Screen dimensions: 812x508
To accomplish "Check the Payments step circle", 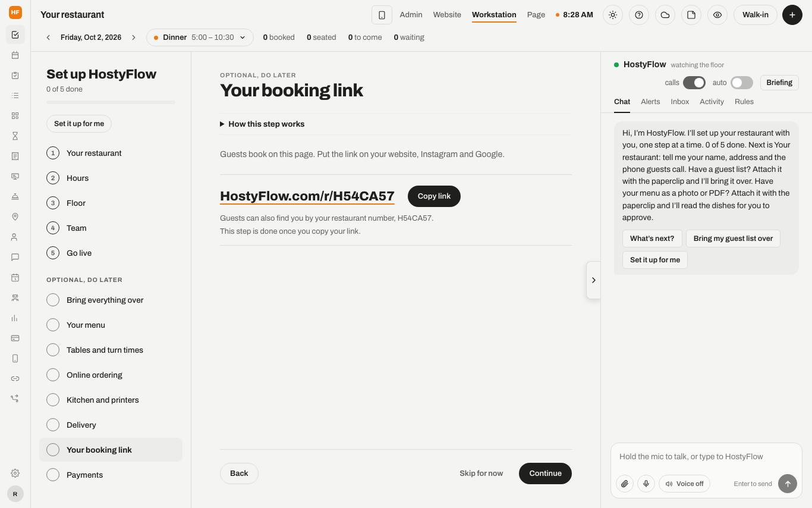I will pyautogui.click(x=53, y=475).
